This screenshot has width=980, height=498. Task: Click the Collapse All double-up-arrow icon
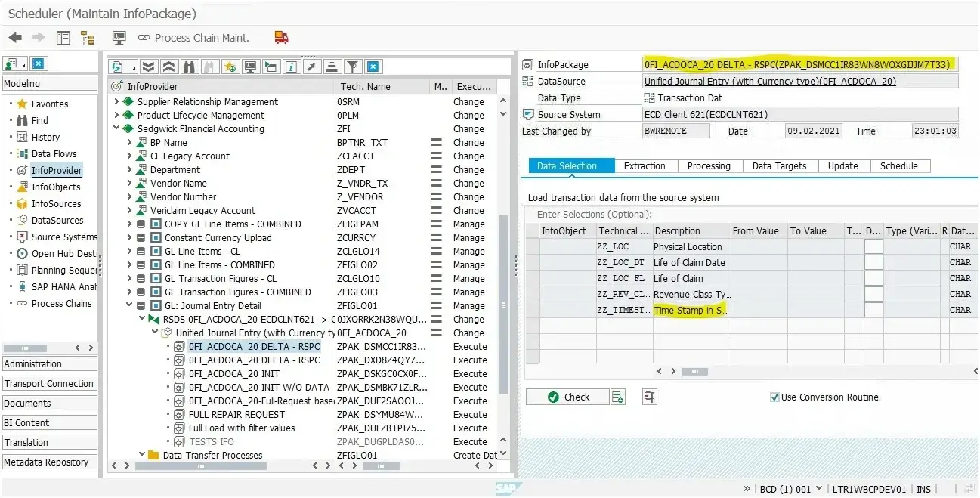click(169, 67)
